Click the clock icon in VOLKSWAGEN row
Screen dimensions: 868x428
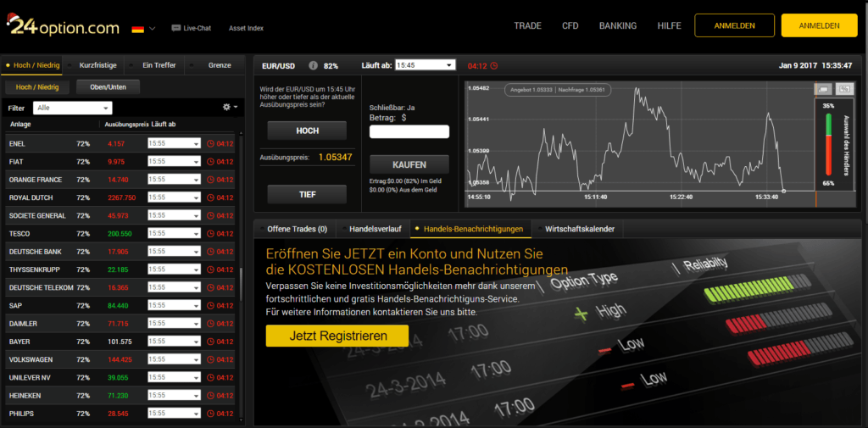210,360
